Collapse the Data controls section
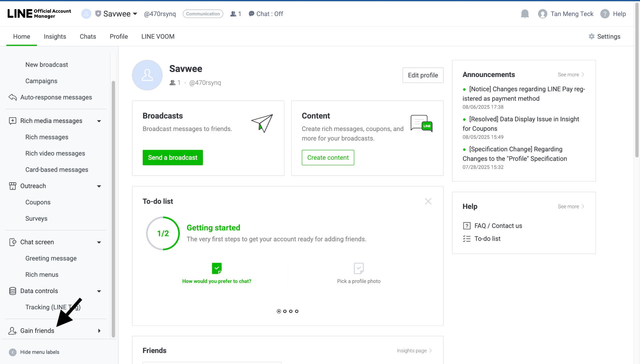The height and width of the screenshot is (364, 640). pyautogui.click(x=99, y=291)
